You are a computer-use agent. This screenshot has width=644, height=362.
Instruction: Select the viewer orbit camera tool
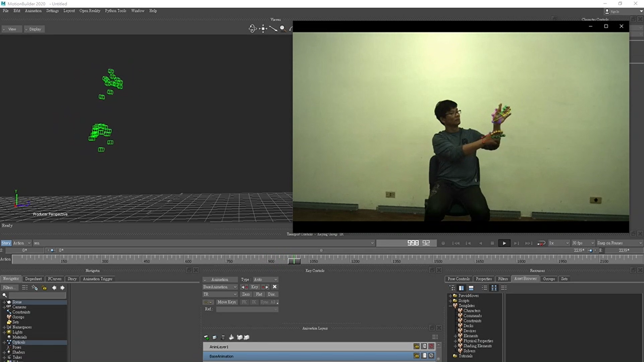(252, 29)
